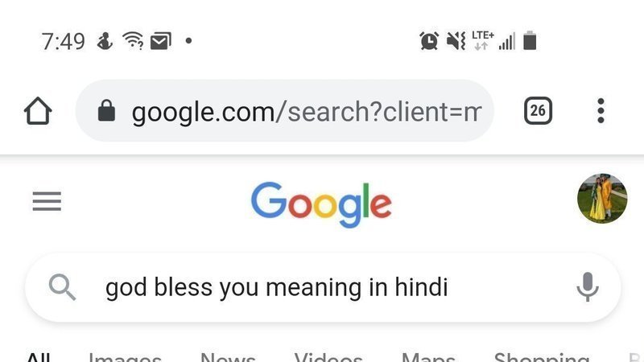Start voice search with the microphone icon
644x362 pixels.
click(x=588, y=286)
